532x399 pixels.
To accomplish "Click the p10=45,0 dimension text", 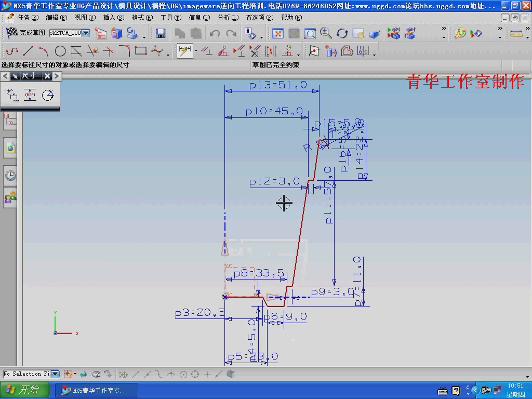I will 274,111.
